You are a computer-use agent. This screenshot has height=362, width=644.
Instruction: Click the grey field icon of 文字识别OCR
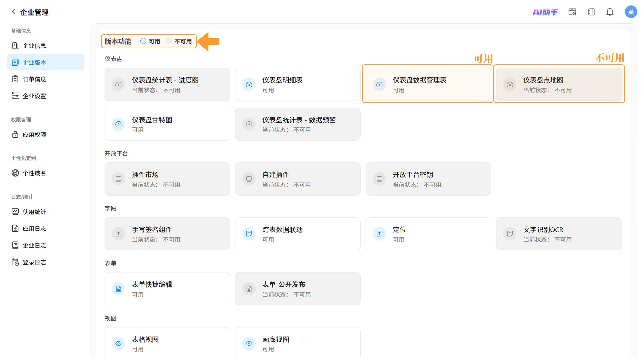[510, 234]
